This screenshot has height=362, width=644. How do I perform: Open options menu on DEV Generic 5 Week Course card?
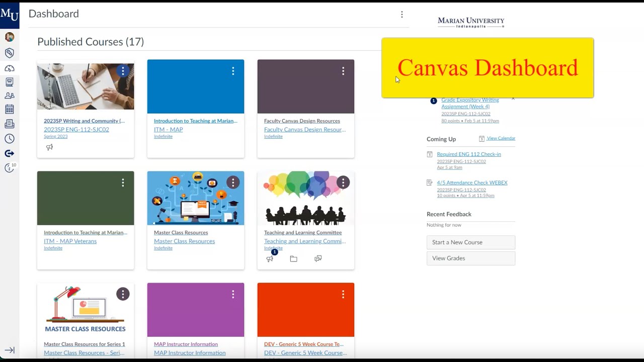(343, 295)
